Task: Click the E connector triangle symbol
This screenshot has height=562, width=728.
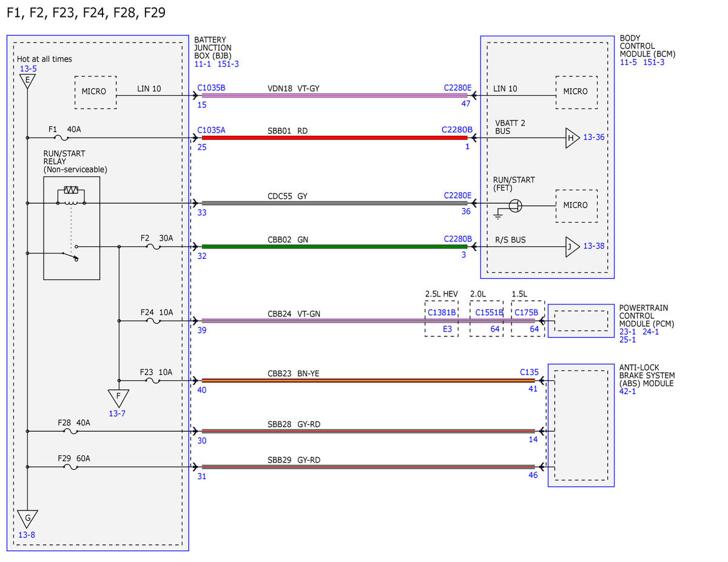Action: click(x=27, y=81)
